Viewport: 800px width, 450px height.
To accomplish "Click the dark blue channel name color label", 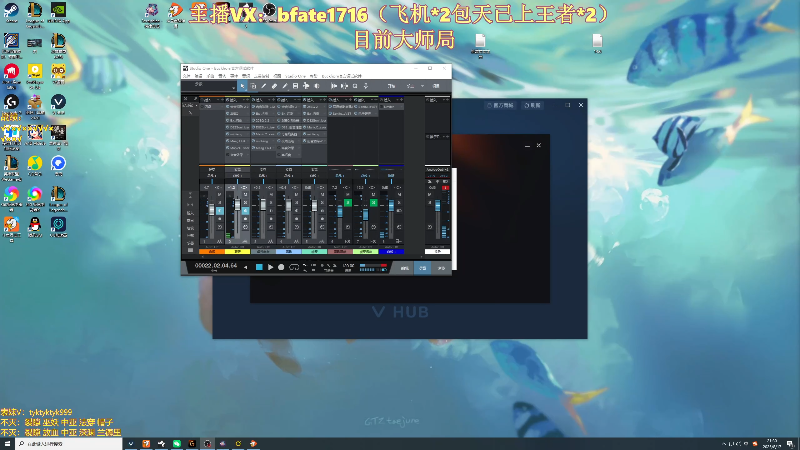I will pos(391,252).
